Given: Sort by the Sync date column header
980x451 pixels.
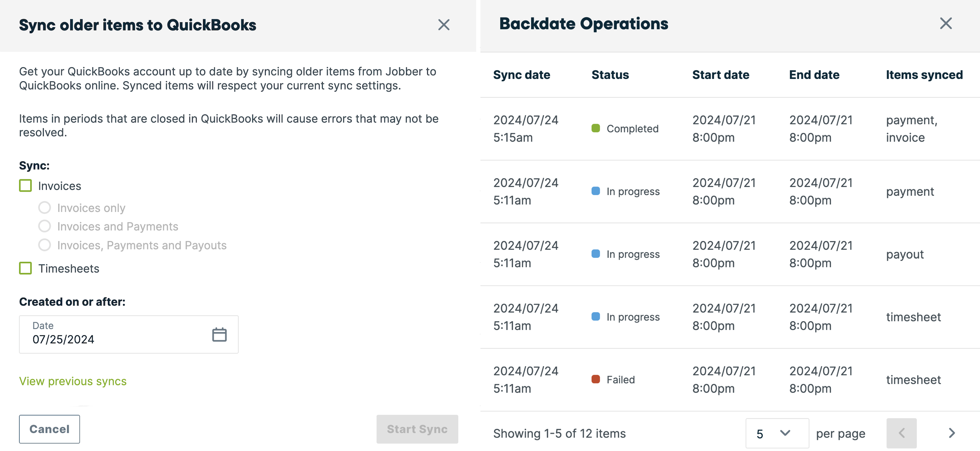Looking at the screenshot, I should click(x=522, y=74).
